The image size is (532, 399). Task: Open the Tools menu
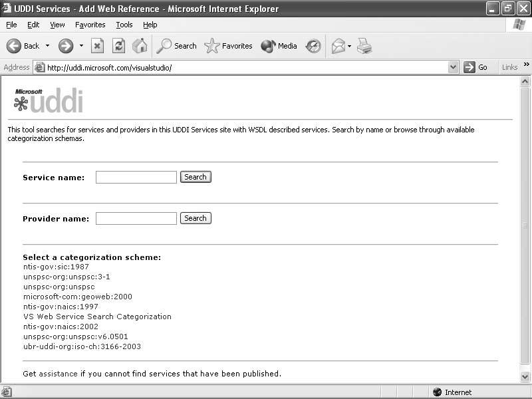tap(124, 25)
